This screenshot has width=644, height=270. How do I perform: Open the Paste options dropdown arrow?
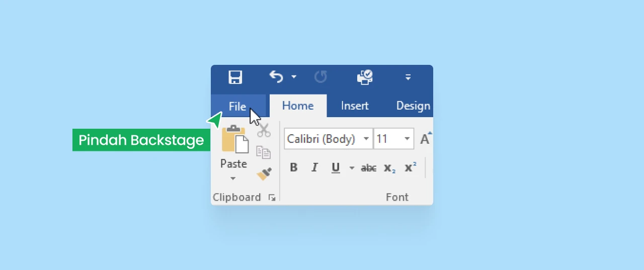pyautogui.click(x=233, y=178)
